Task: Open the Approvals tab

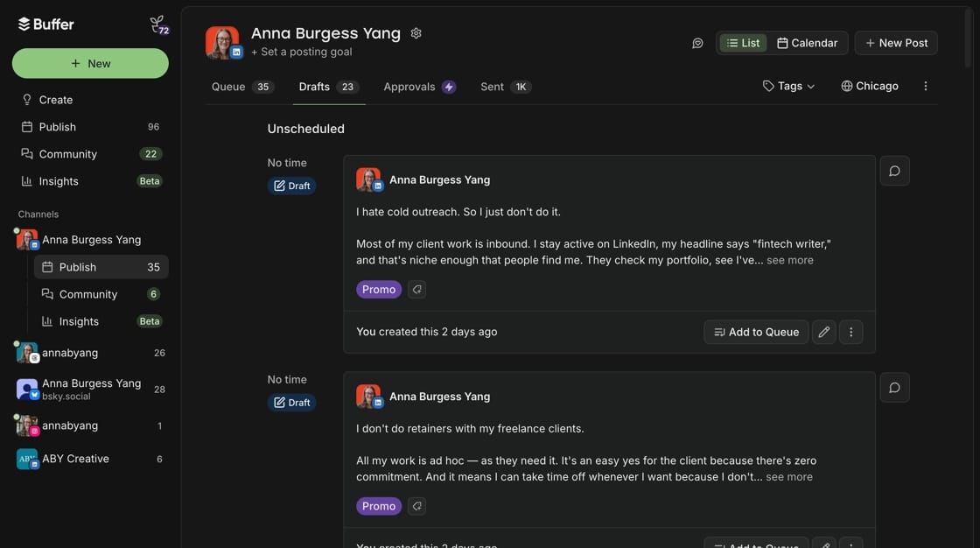Action: [419, 87]
